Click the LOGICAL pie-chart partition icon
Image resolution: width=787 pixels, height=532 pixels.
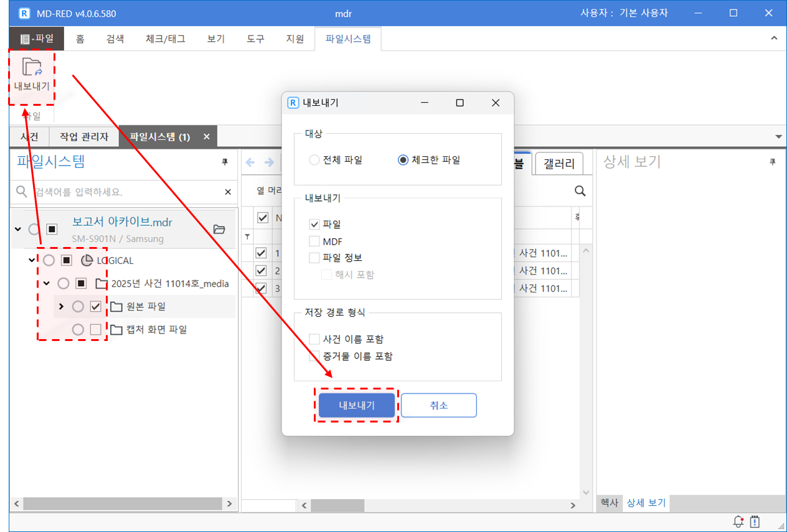[x=87, y=261]
